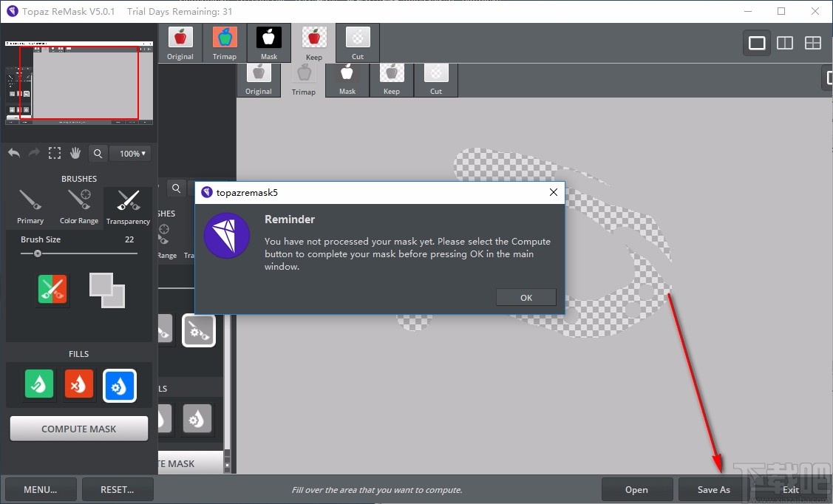Select the nested gray compute fill drop icon
Screen dimensions: 833x504
197,418
